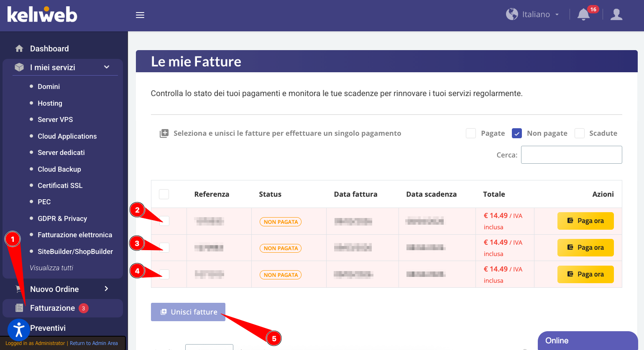
Task: Open the notifications bell icon
Action: point(583,15)
